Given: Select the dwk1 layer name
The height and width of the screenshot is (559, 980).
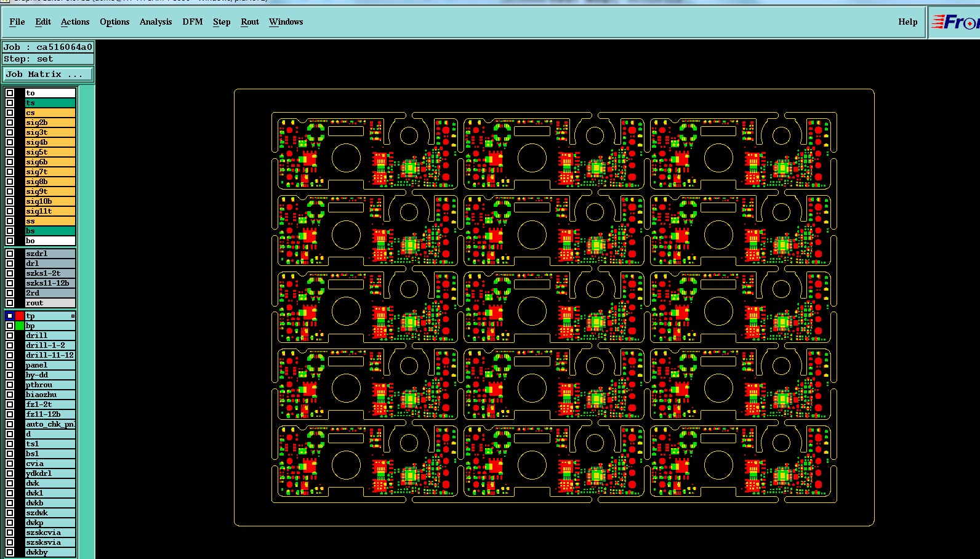Looking at the screenshot, I should pyautogui.click(x=50, y=493).
